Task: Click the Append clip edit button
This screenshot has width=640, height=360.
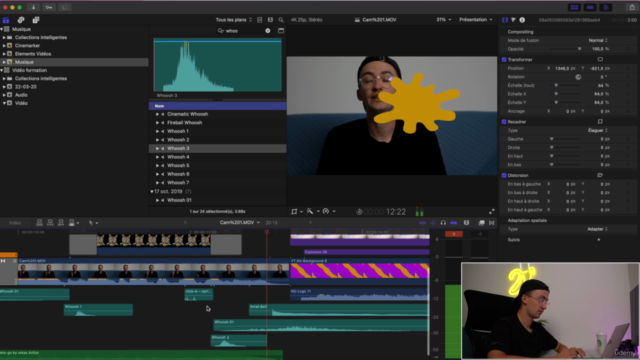Action: point(61,222)
